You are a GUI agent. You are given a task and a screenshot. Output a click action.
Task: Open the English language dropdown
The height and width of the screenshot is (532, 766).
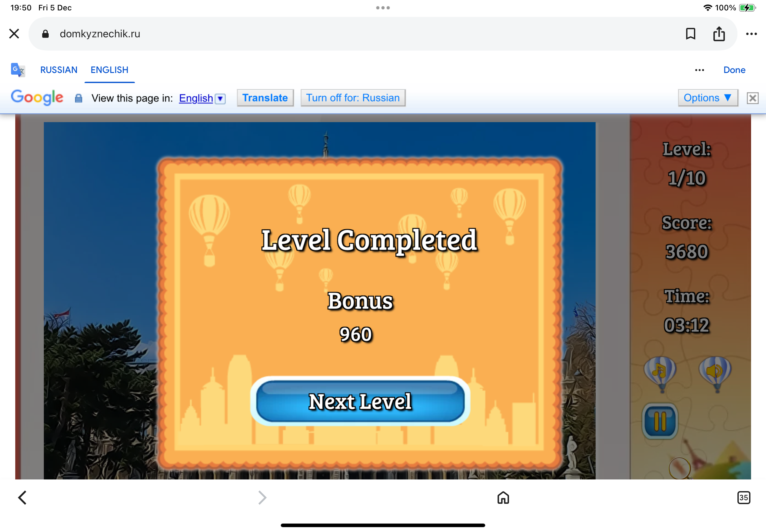[220, 98]
